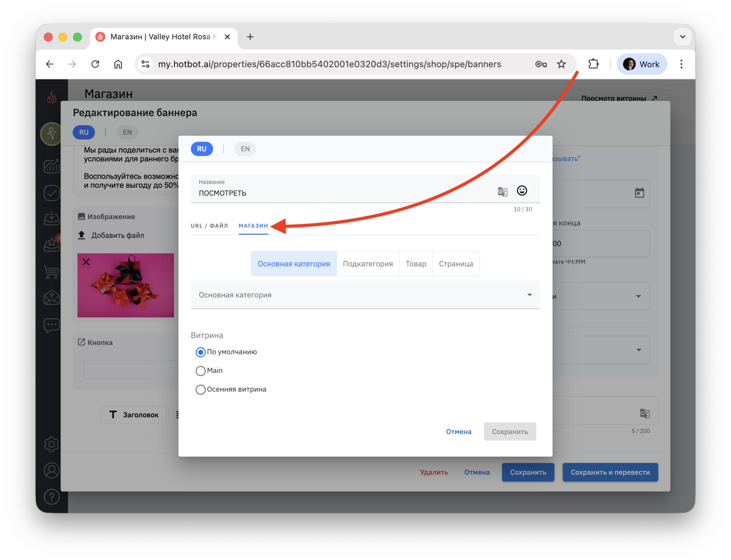The width and height of the screenshot is (731, 560).
Task: Open the analytics chart section in the sidebar
Action: (52, 166)
